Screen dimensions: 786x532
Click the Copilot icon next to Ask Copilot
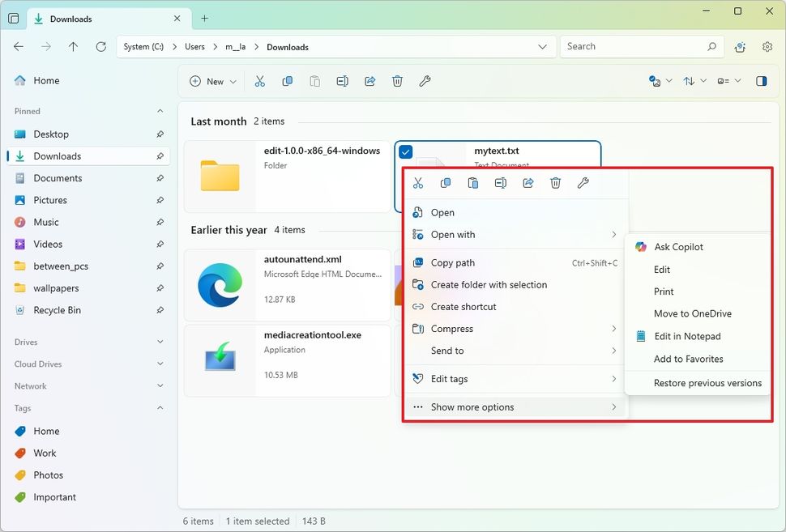(x=640, y=247)
